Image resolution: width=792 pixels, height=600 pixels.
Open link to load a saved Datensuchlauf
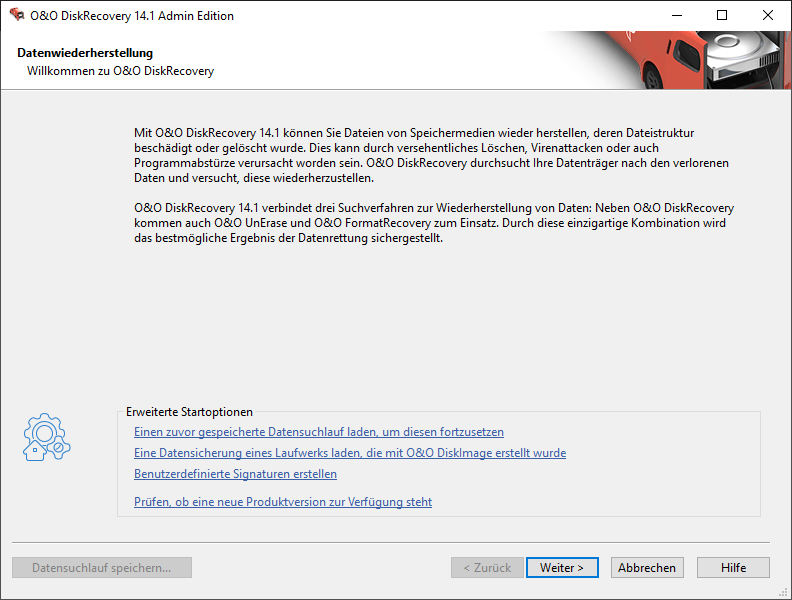tap(318, 432)
